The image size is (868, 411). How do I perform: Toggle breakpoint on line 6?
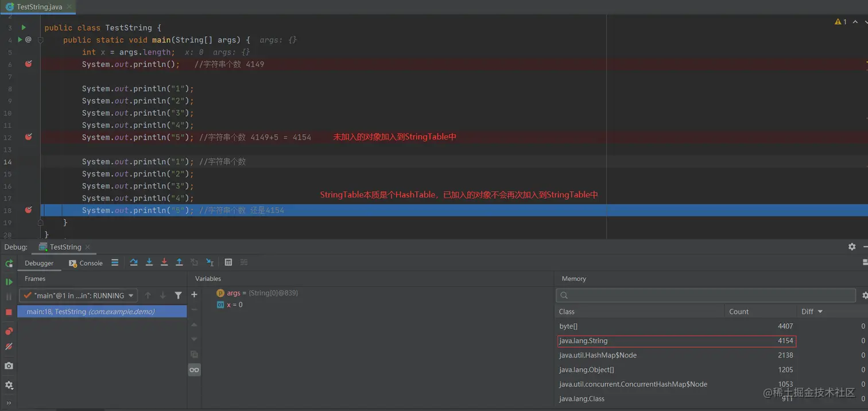(29, 64)
